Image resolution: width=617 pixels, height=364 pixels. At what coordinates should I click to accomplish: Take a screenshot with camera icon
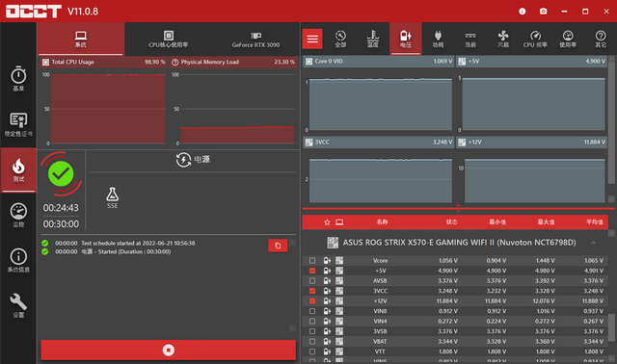(x=543, y=11)
